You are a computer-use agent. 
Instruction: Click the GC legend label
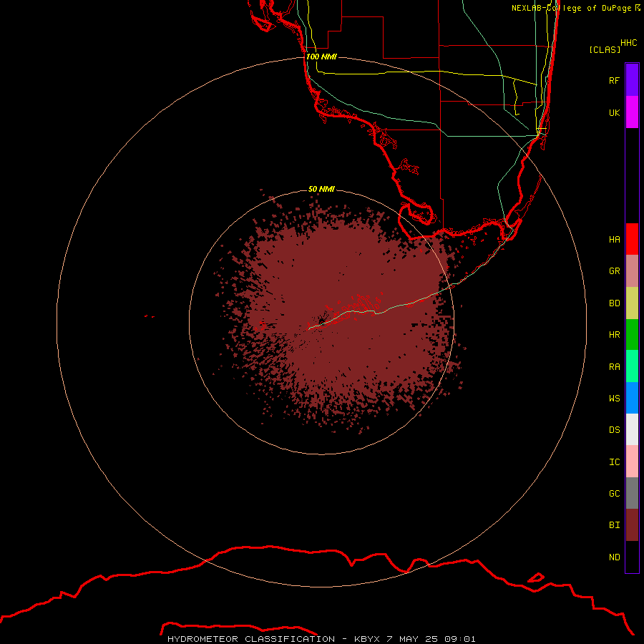pos(614,494)
